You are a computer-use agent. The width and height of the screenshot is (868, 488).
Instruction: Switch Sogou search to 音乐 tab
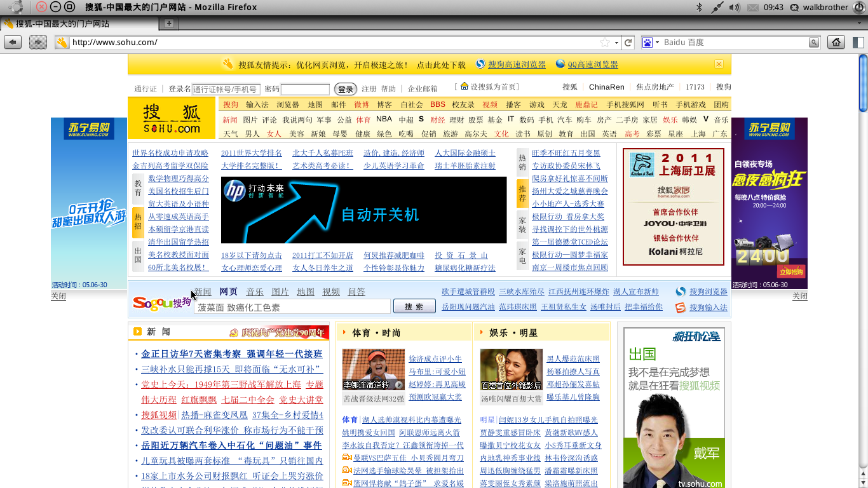tap(255, 292)
